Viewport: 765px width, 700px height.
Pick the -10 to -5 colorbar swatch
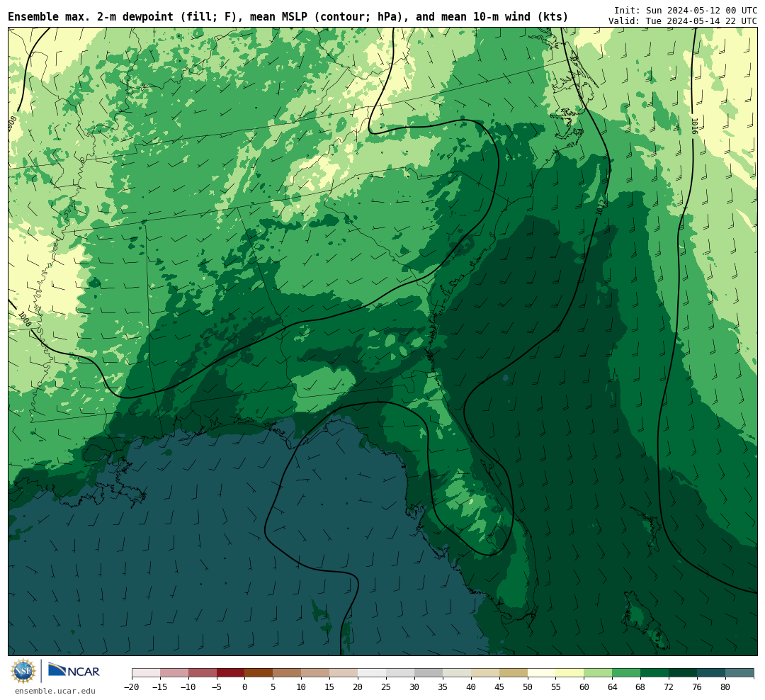pos(203,672)
